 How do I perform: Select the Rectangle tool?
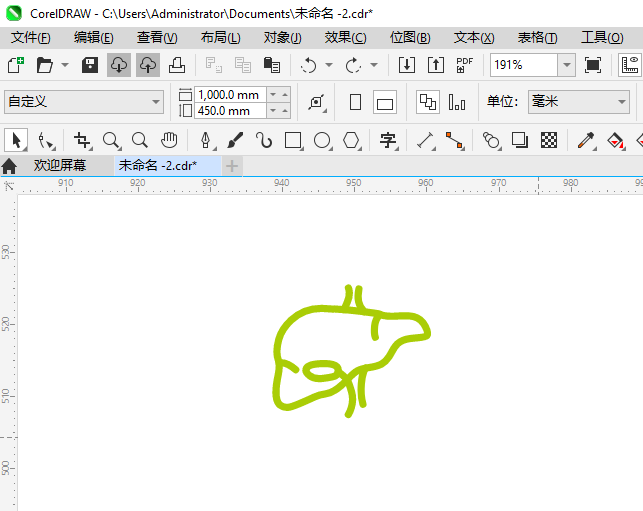click(x=293, y=140)
